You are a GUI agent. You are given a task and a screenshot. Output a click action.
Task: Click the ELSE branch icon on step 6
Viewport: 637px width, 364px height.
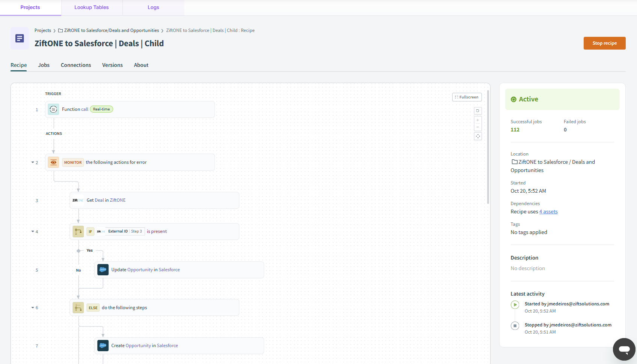click(78, 308)
